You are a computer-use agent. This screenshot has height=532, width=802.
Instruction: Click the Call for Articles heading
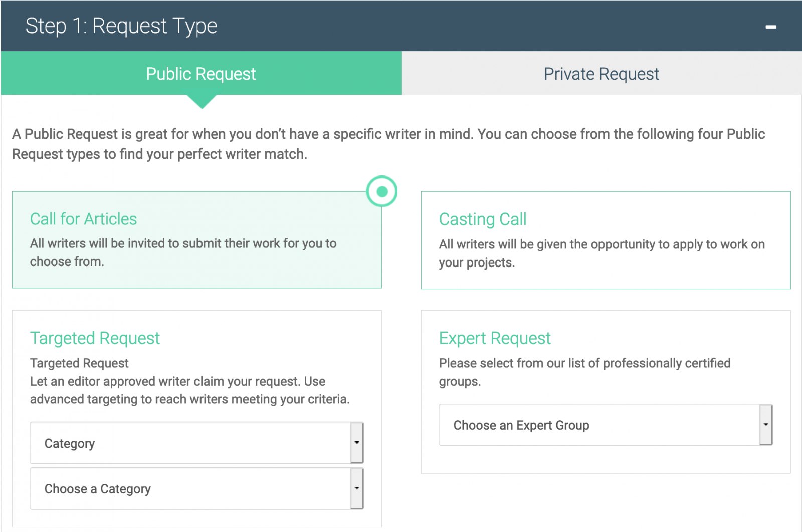click(83, 219)
